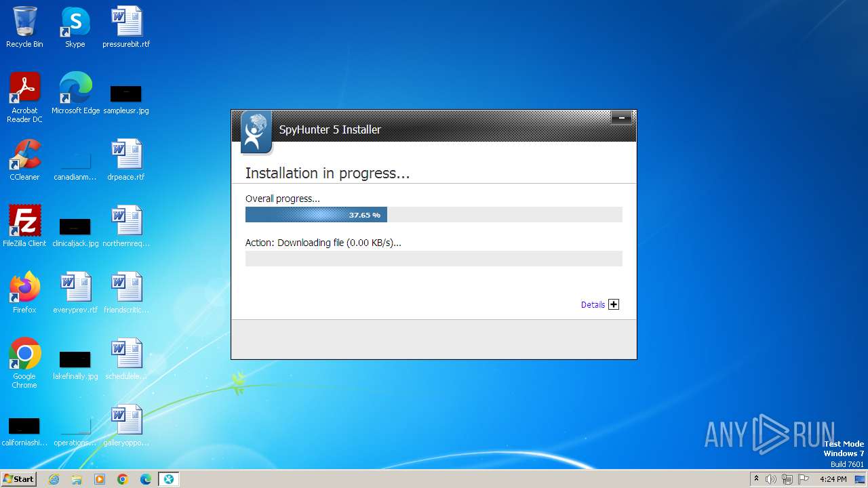The width and height of the screenshot is (868, 488).
Task: Click the Action: Downloading file status text
Action: (323, 243)
